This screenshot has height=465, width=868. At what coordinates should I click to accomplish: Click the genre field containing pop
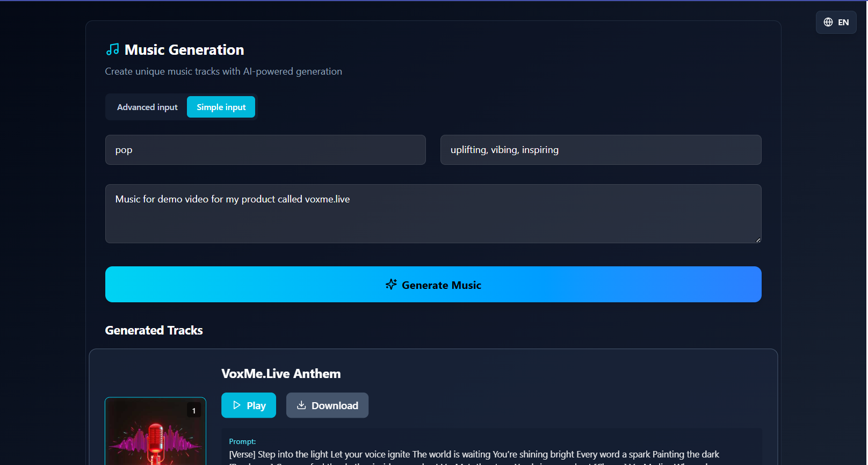tap(265, 150)
